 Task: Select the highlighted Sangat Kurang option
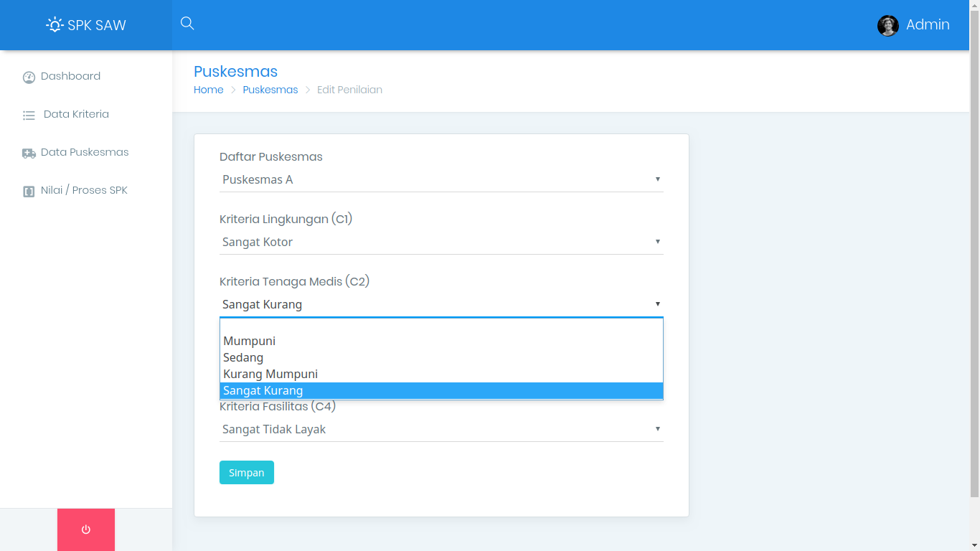(263, 390)
